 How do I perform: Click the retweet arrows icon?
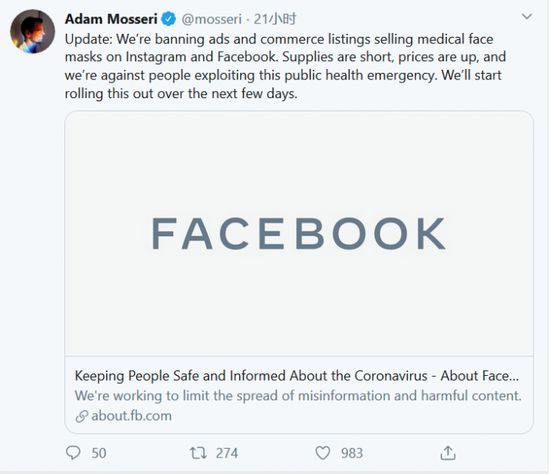tap(198, 453)
